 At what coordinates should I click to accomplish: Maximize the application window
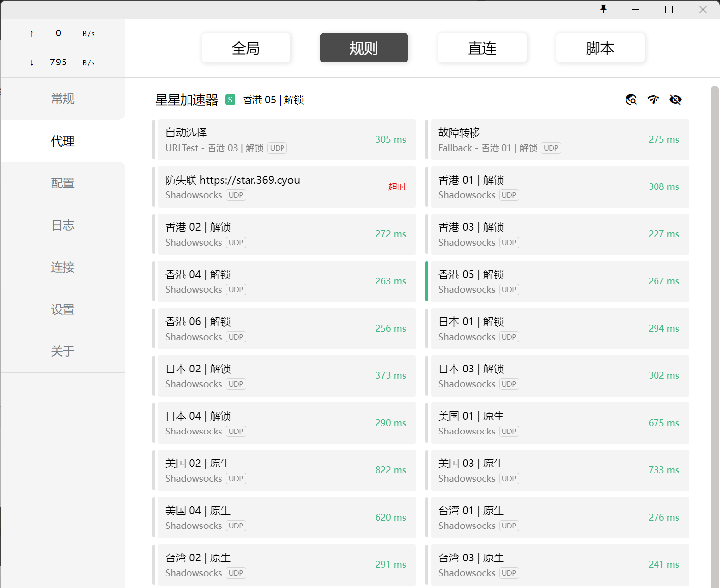(x=669, y=9)
